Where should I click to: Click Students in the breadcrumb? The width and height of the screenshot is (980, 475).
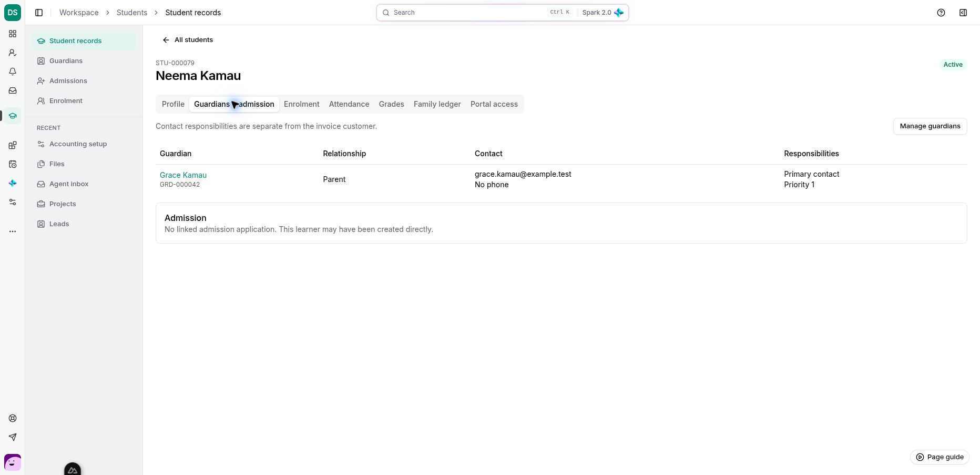132,13
